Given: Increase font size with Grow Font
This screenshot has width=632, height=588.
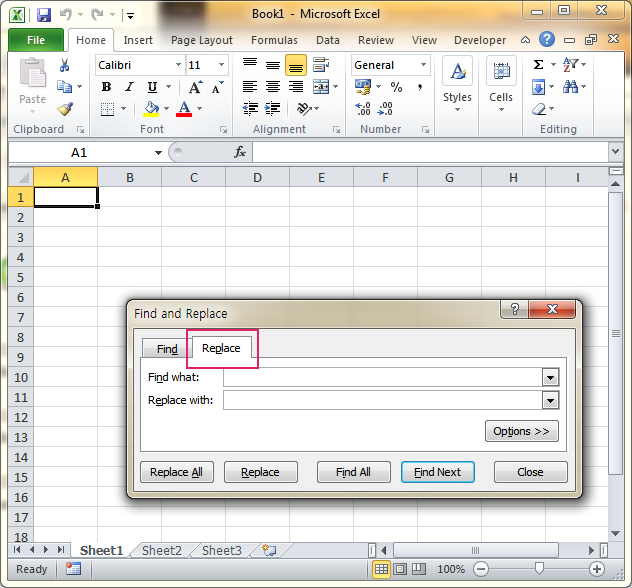Looking at the screenshot, I should [195, 87].
